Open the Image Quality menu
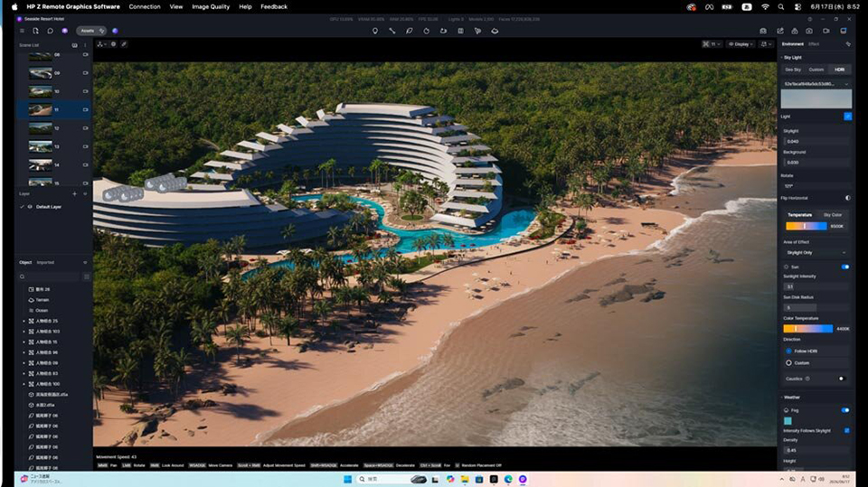Screen dimensions: 868x487 (x=211, y=6)
